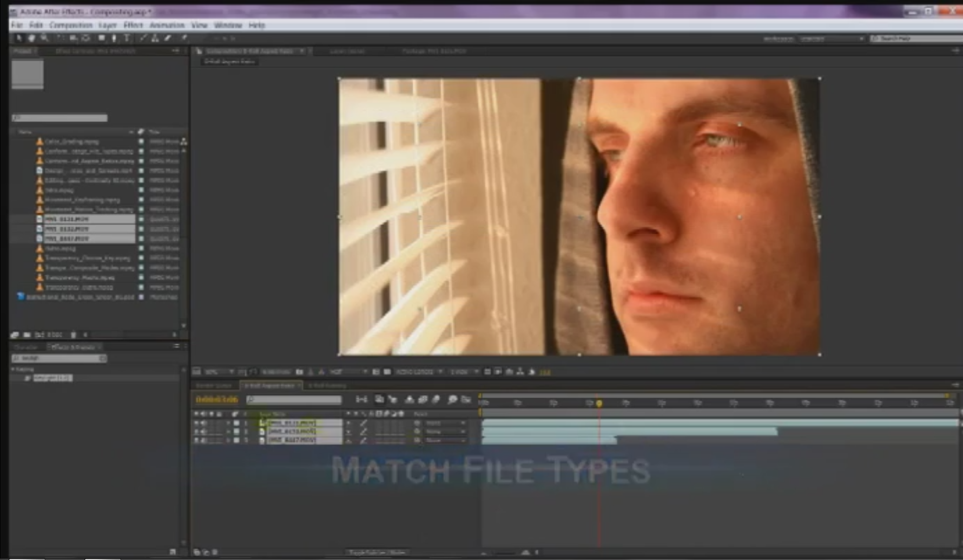Viewport: 963px width, 560px height.
Task: Select the Rectangle shape tool
Action: tap(102, 38)
